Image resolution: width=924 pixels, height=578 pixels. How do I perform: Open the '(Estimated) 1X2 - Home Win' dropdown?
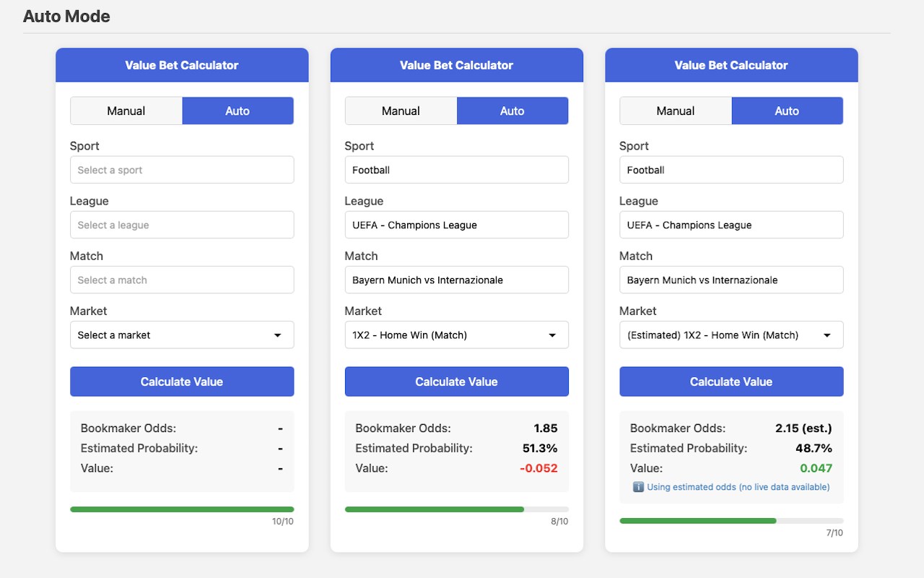coord(731,335)
